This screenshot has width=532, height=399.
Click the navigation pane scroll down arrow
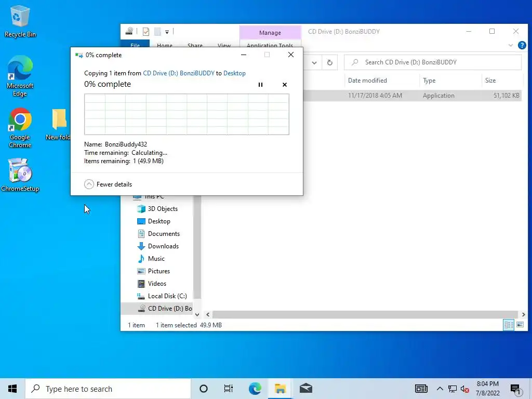tap(197, 314)
